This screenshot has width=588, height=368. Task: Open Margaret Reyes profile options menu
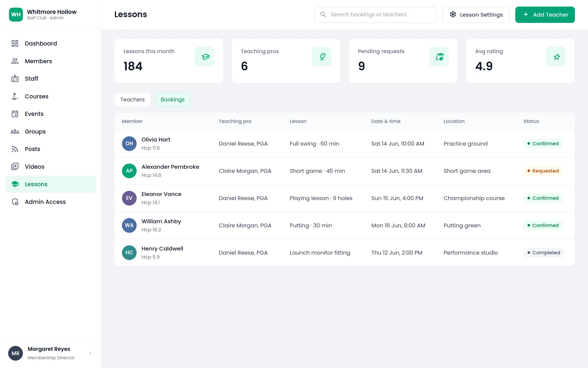click(x=91, y=353)
